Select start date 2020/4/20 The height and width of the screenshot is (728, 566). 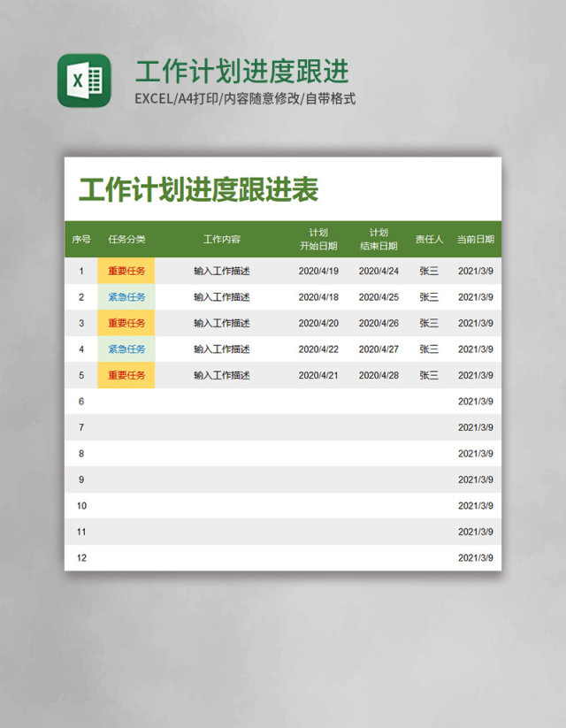click(318, 323)
